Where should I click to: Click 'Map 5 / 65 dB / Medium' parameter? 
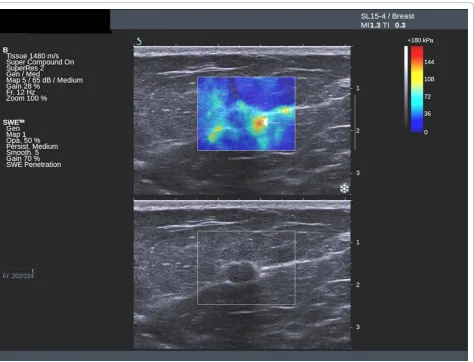(x=45, y=80)
